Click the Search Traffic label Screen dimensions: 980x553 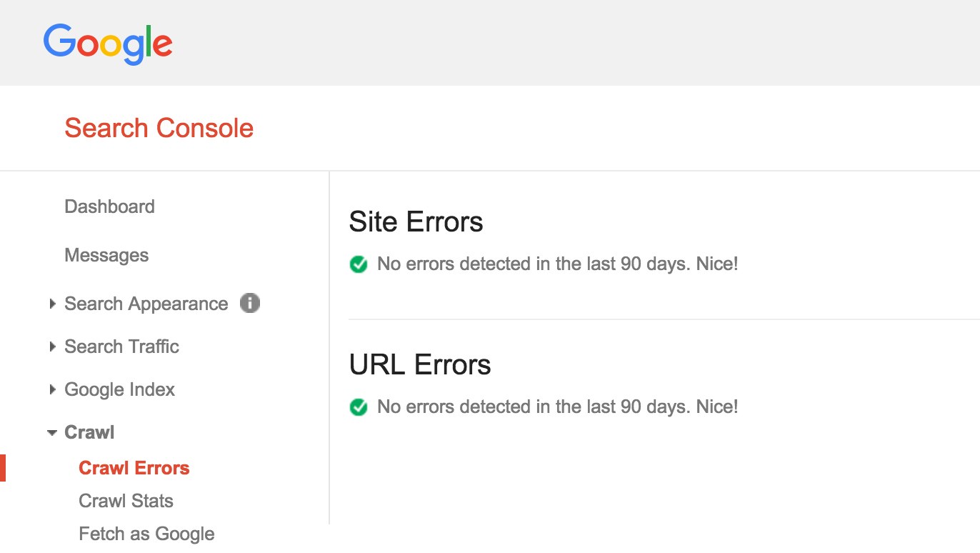point(121,347)
